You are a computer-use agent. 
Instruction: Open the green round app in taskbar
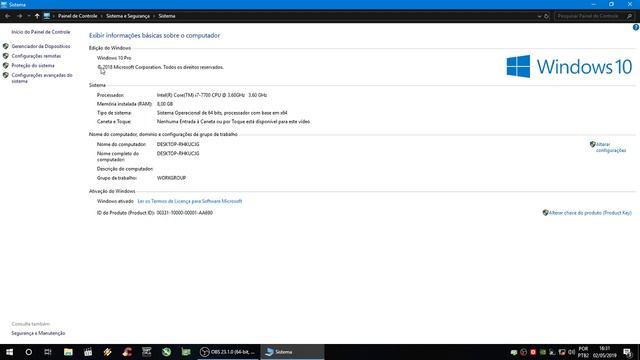coord(166,352)
